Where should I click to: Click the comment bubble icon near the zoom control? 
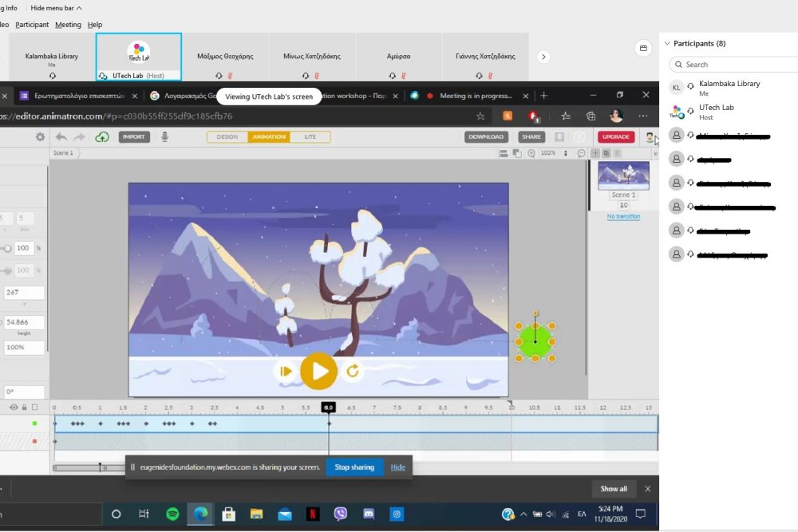[582, 152]
